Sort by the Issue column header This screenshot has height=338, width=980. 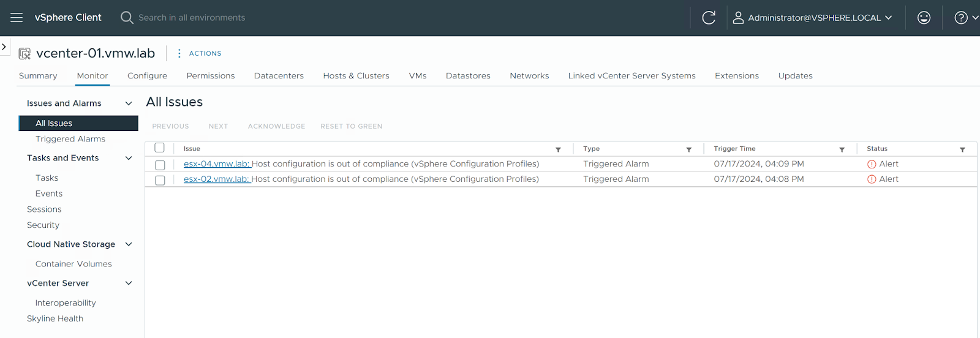(192, 149)
